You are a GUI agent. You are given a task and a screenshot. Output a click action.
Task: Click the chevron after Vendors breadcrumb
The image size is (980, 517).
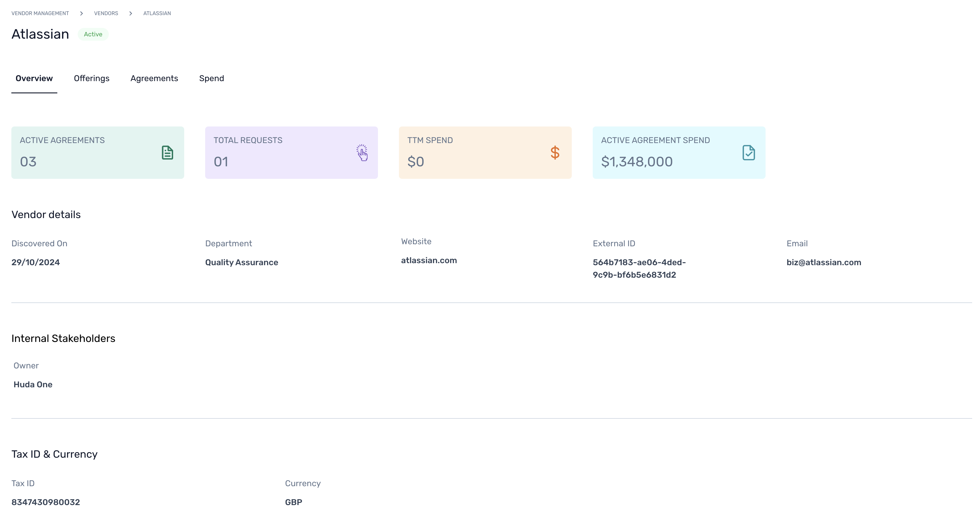pos(130,13)
